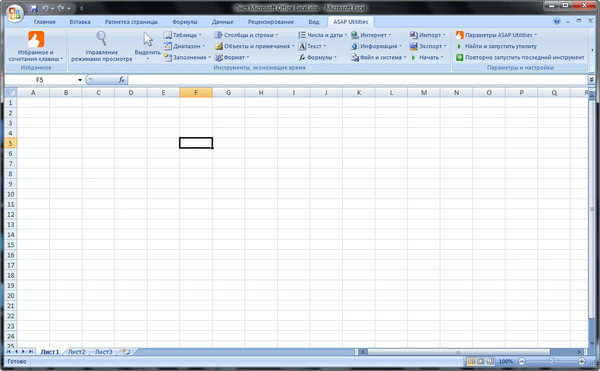Open the Таблицы menu
The width and height of the screenshot is (600, 371).
click(x=183, y=35)
